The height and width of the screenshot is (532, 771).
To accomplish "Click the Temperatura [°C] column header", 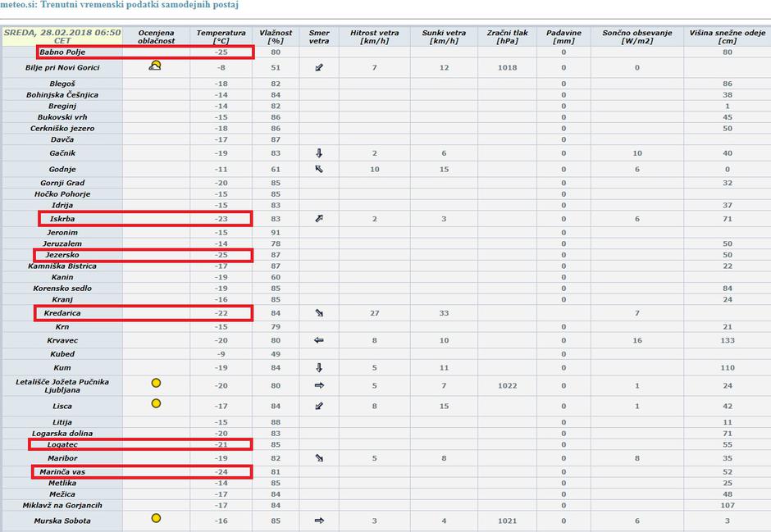I will pos(221,37).
